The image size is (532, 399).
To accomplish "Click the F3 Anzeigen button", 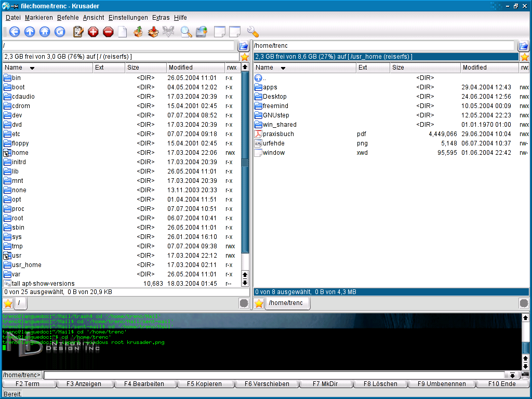I will (85, 384).
